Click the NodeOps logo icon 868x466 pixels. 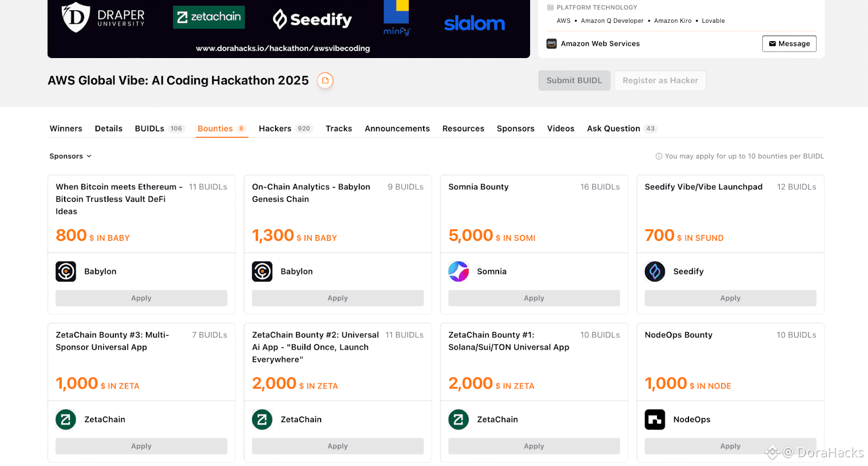655,419
